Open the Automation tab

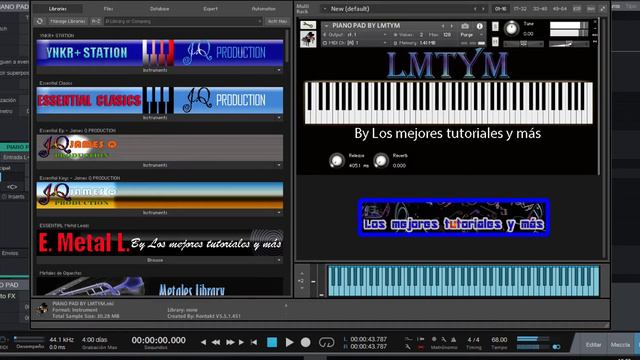pos(263,9)
